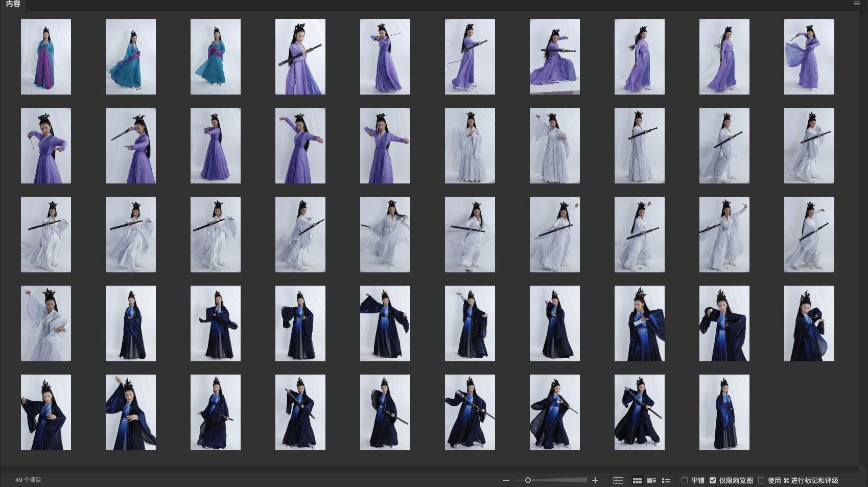The image size is (868, 487).
Task: Select close-up white robe thumbnail with raised arm
Action: tap(46, 323)
